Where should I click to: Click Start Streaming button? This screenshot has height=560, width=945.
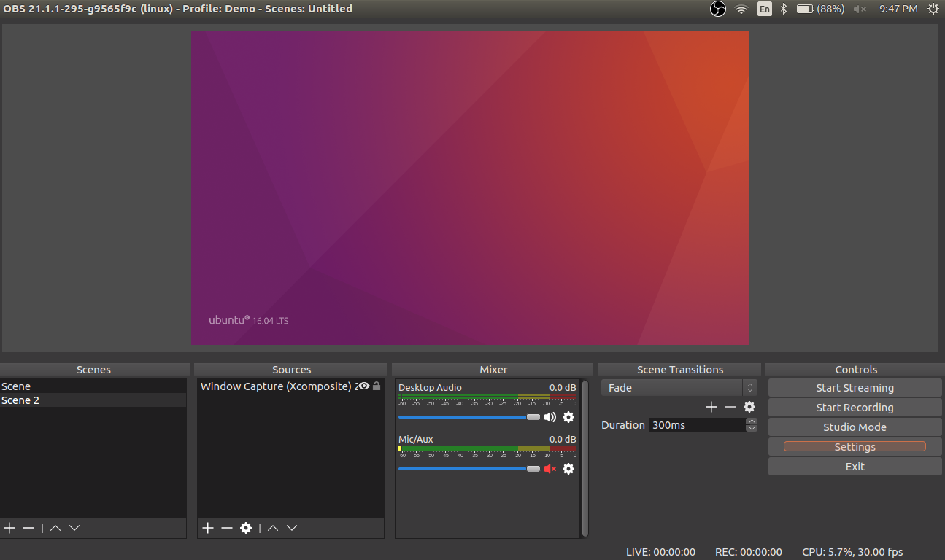point(855,388)
